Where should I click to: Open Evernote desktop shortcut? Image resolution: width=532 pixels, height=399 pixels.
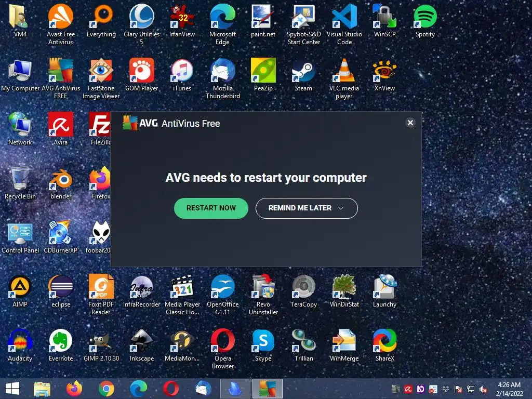60,345
